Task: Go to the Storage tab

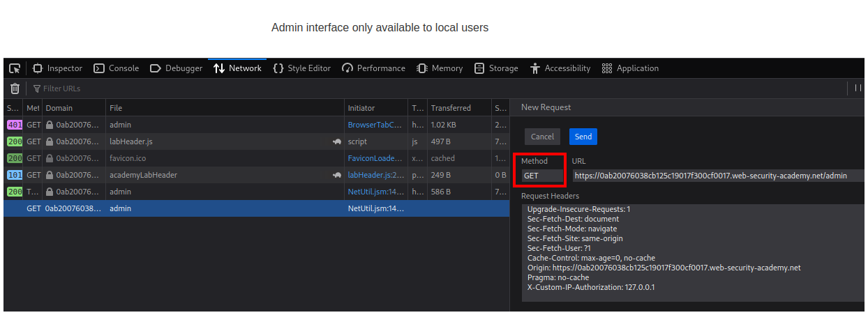Action: point(496,68)
